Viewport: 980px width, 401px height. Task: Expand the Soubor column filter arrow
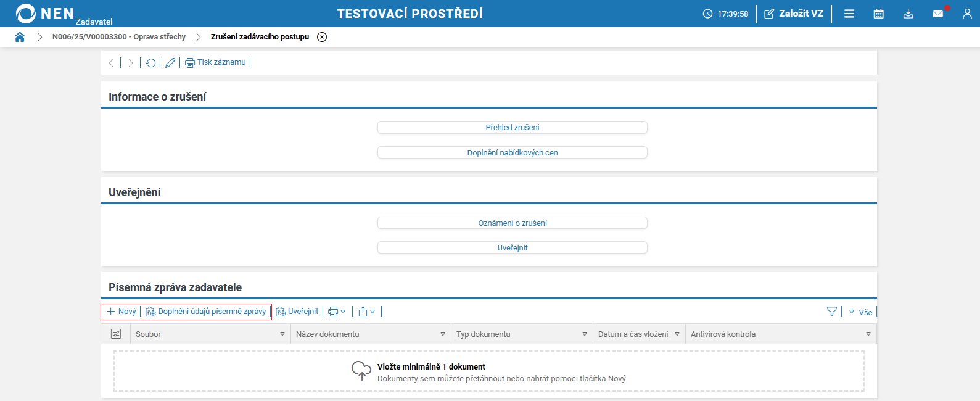point(282,334)
